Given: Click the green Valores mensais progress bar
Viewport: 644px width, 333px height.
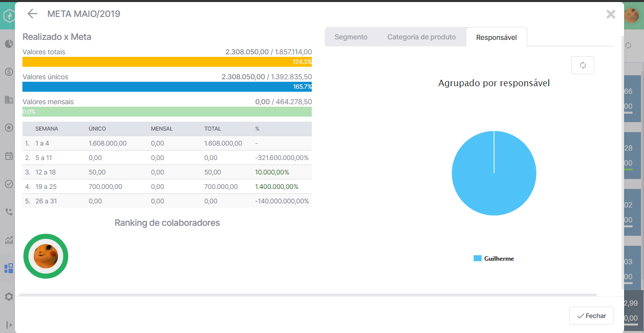Looking at the screenshot, I should [x=167, y=112].
